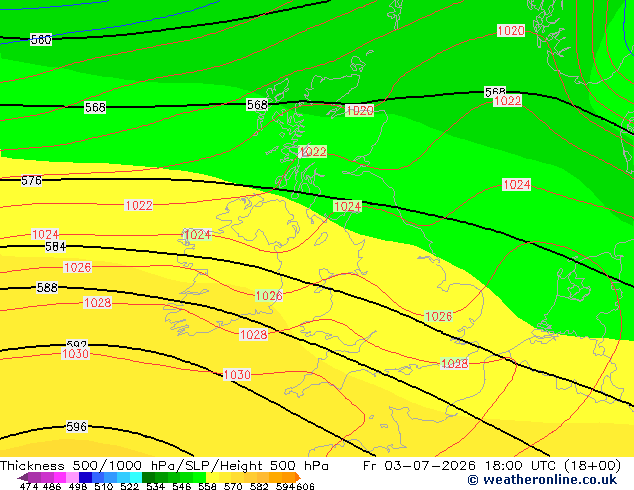Click the cyan swatch in the thickness legend
Viewport: 634px width, 490px height.
pos(136,477)
